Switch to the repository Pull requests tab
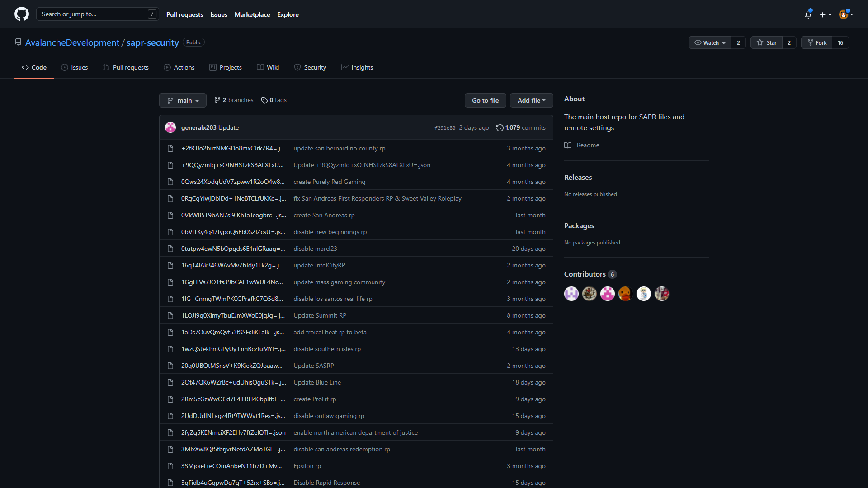Image resolution: width=868 pixels, height=488 pixels. 126,67
